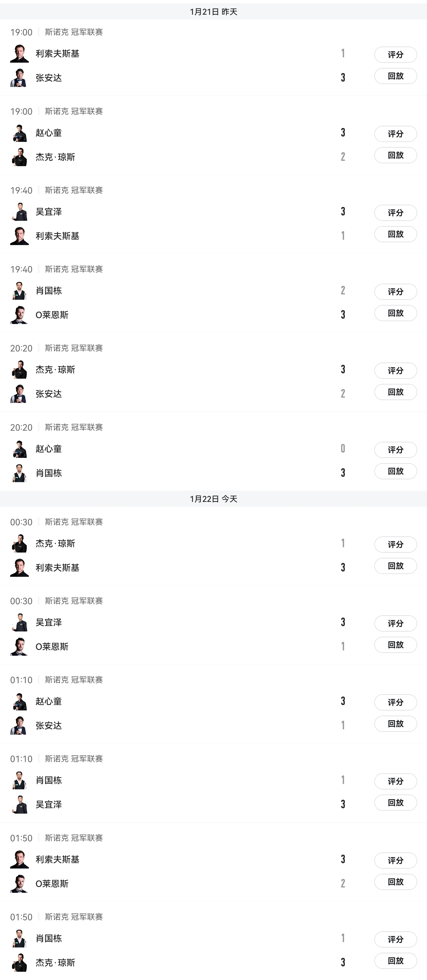Open 评分 for 利索夫斯基 vs O莱恩斯 01:50
427x980 pixels.
(396, 861)
